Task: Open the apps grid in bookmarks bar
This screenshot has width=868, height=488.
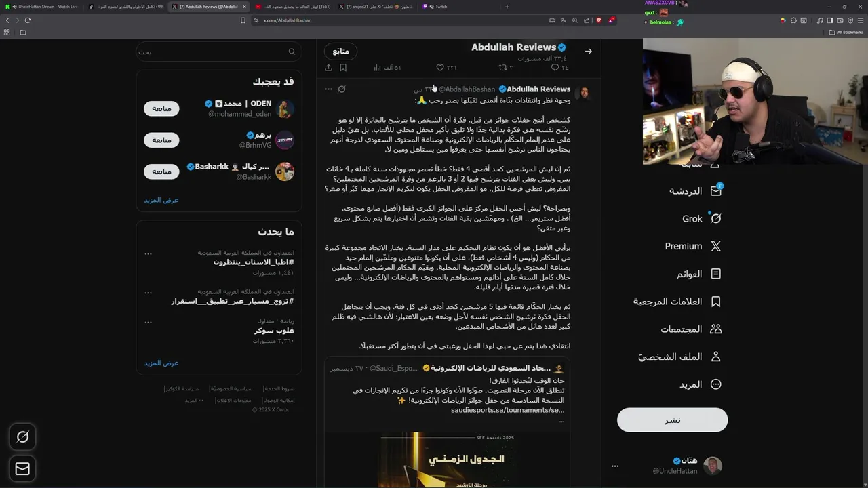Action: pyautogui.click(x=7, y=32)
